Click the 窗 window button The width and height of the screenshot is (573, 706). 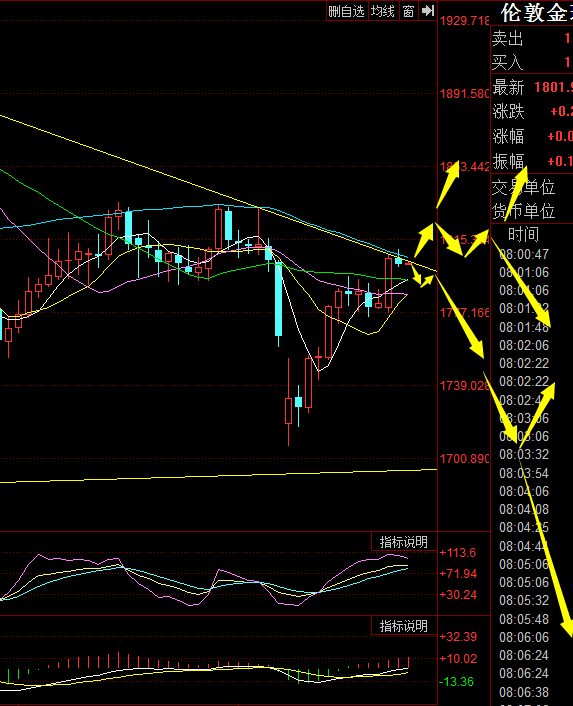click(x=408, y=11)
